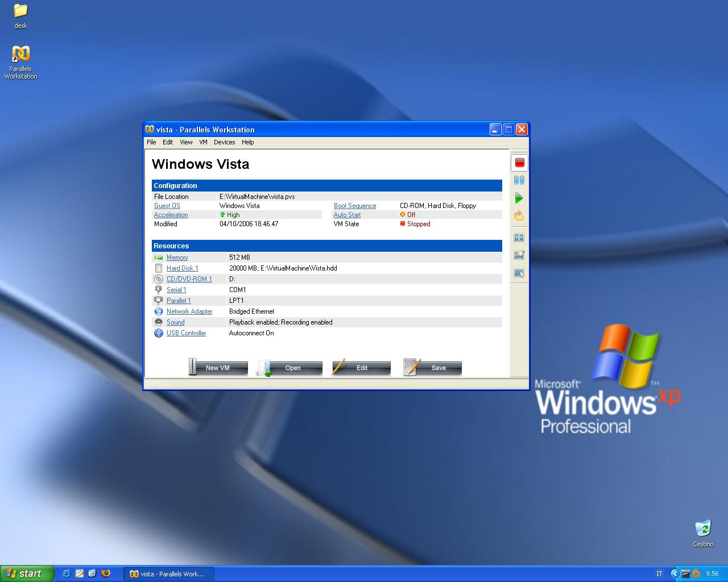Viewport: 728px width, 582px height.
Task: Click the Configuration section header
Action: [327, 186]
